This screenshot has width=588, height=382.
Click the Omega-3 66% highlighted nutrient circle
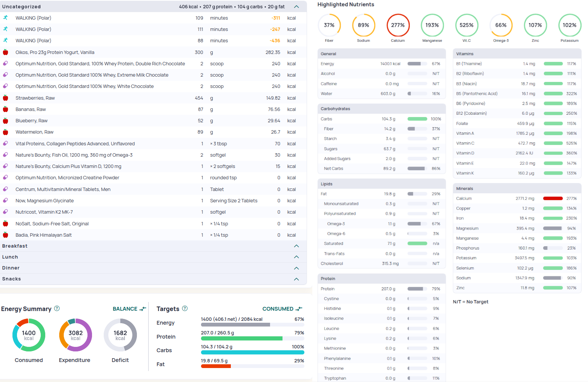(501, 25)
